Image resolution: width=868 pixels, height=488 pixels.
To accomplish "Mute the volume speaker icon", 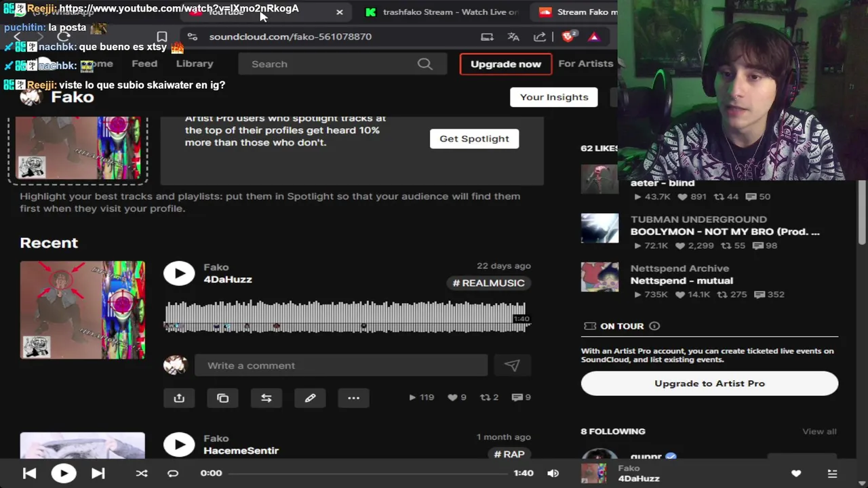I will [x=553, y=473].
